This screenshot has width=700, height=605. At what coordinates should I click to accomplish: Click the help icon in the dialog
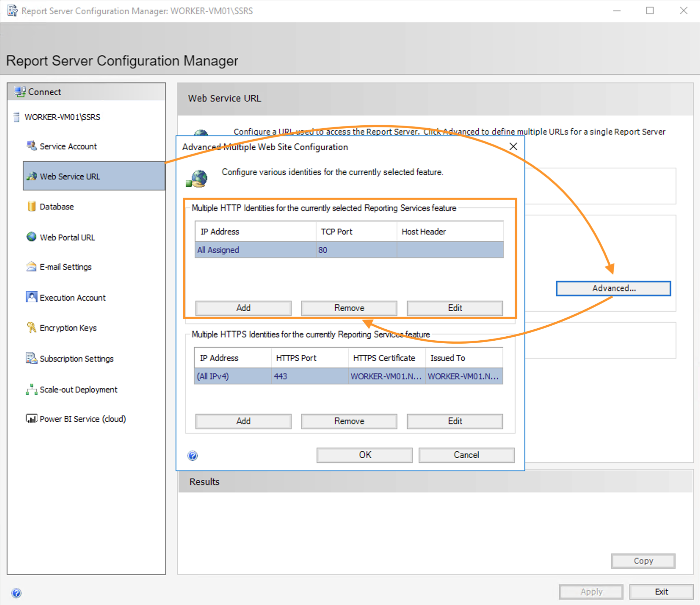[193, 456]
